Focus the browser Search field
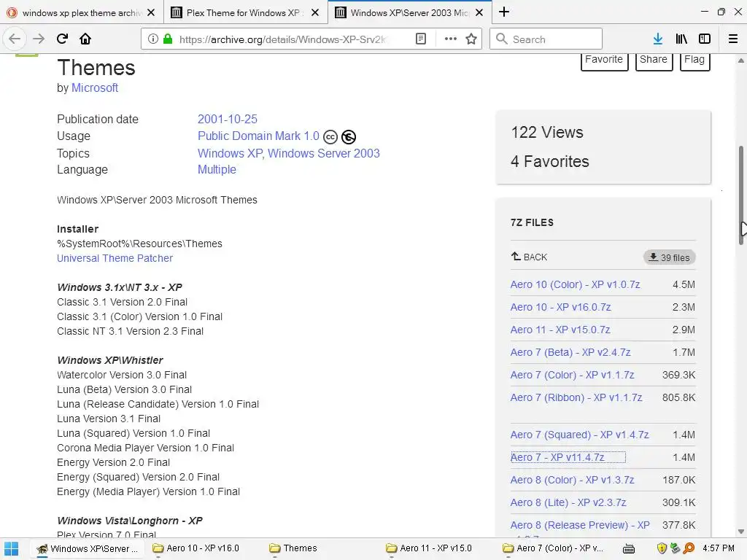Image resolution: width=747 pixels, height=560 pixels. pos(546,39)
